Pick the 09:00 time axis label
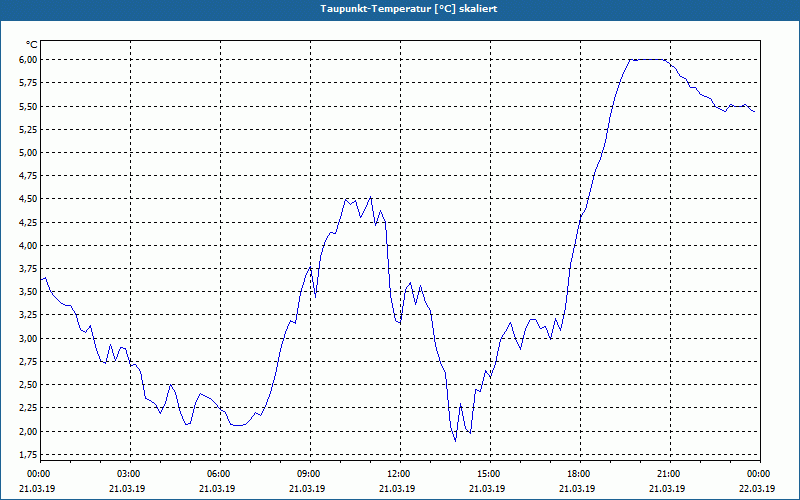Viewport: 800px width, 500px height. (311, 474)
